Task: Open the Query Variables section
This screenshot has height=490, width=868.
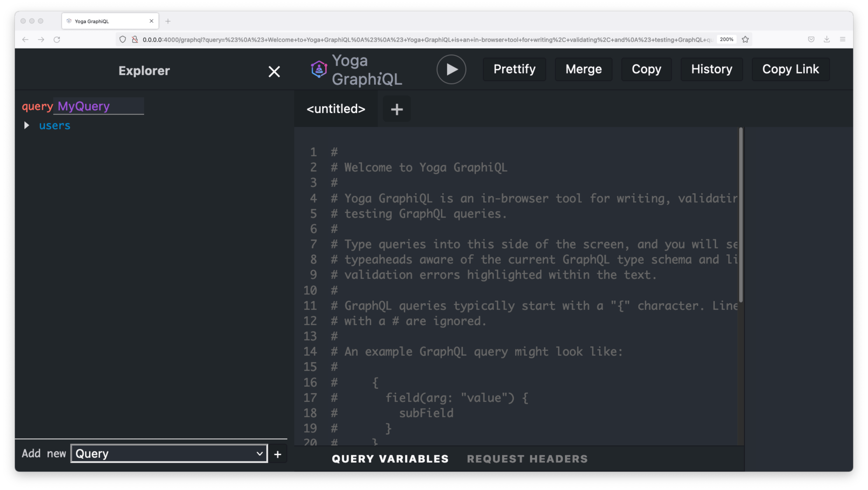Action: tap(390, 459)
